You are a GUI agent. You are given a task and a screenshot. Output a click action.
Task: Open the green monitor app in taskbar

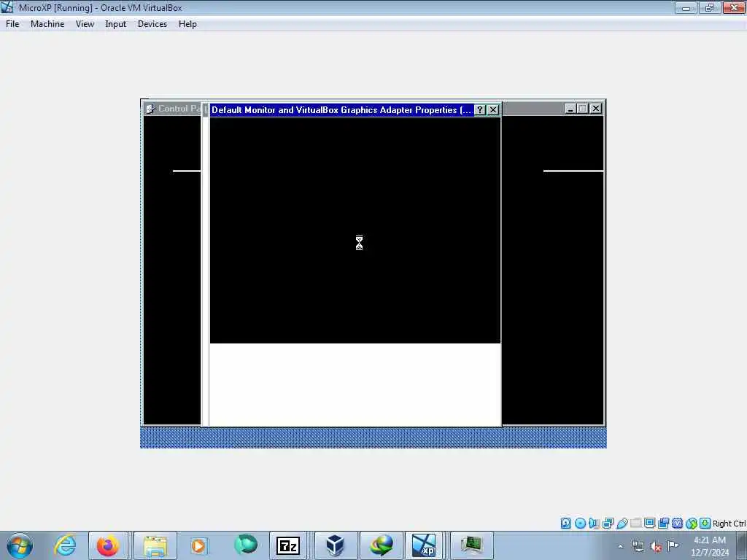pos(471,545)
